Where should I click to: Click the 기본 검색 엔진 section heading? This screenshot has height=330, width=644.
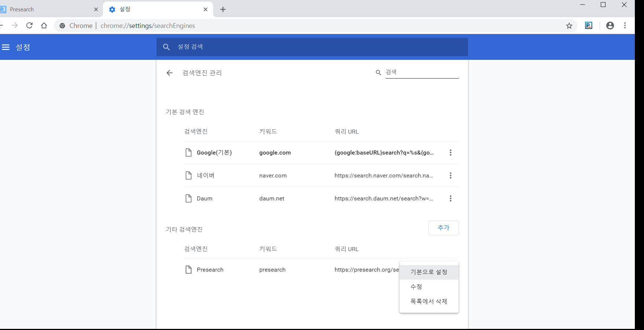tap(185, 112)
